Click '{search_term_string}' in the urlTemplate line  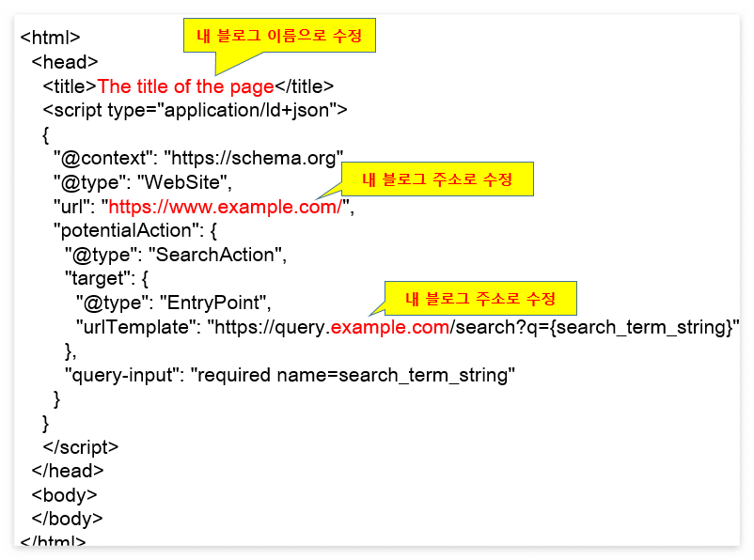coord(641,328)
